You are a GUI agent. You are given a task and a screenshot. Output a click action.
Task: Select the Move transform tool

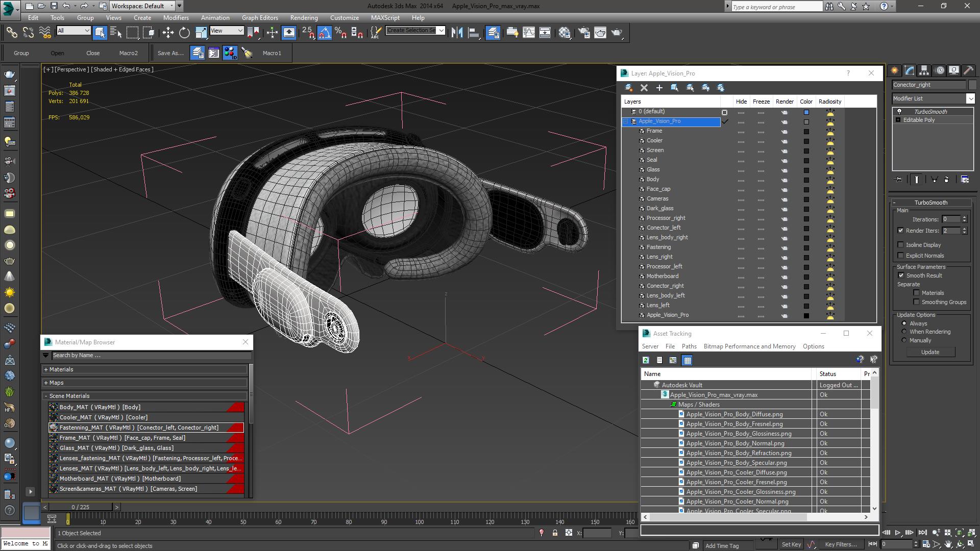click(168, 33)
